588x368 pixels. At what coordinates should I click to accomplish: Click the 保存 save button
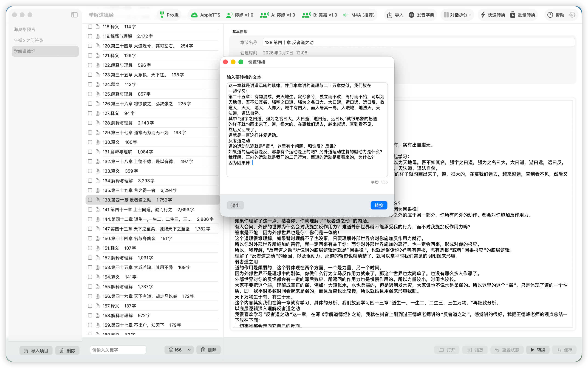click(x=564, y=350)
